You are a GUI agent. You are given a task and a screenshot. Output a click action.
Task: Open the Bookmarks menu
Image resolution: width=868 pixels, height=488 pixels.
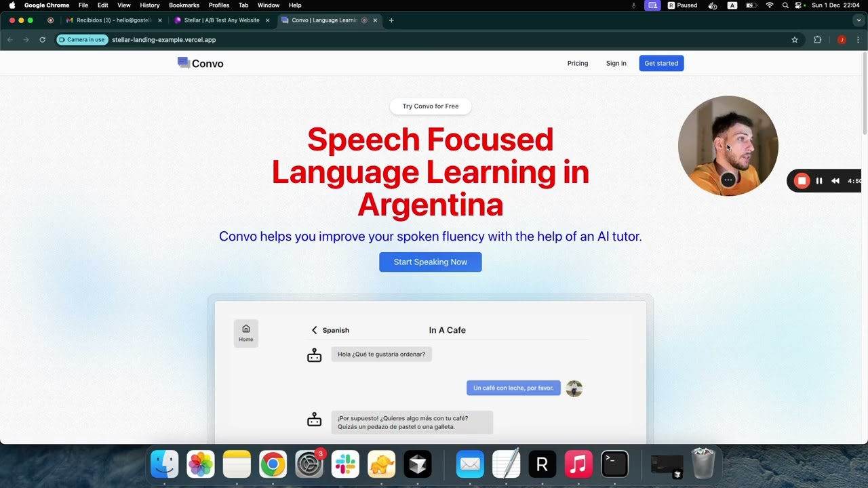184,5
